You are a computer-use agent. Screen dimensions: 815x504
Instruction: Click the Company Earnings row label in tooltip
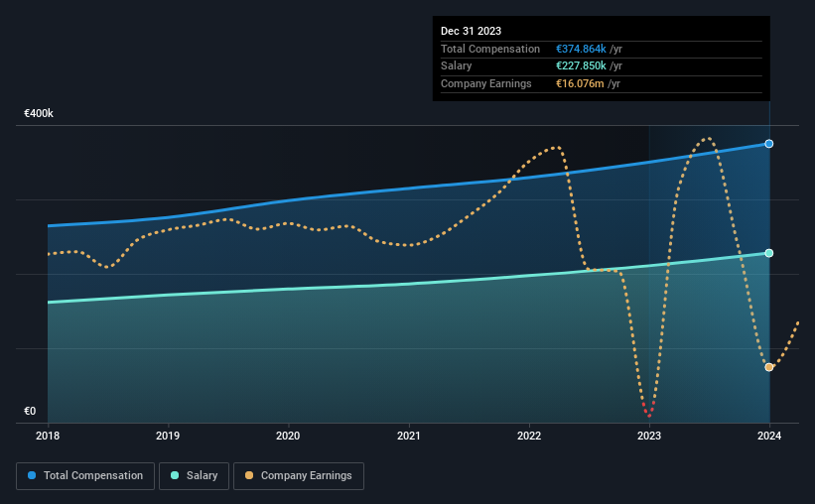[x=486, y=83]
